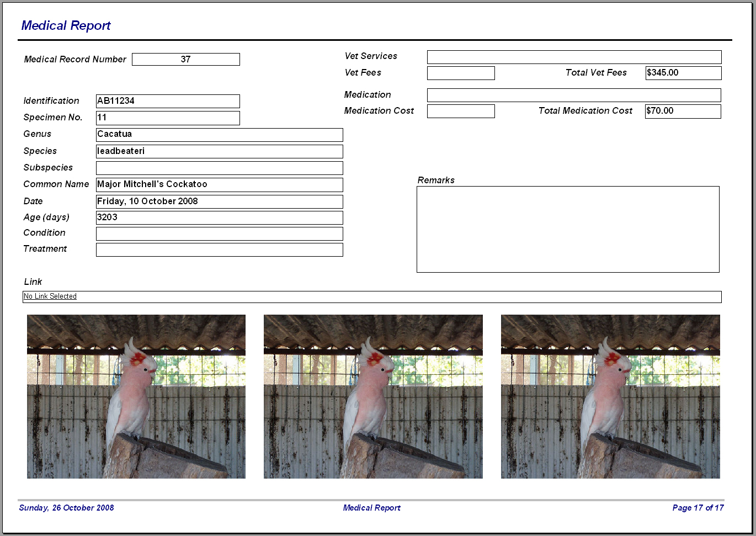Click the Condition label
The height and width of the screenshot is (536, 756).
point(44,232)
